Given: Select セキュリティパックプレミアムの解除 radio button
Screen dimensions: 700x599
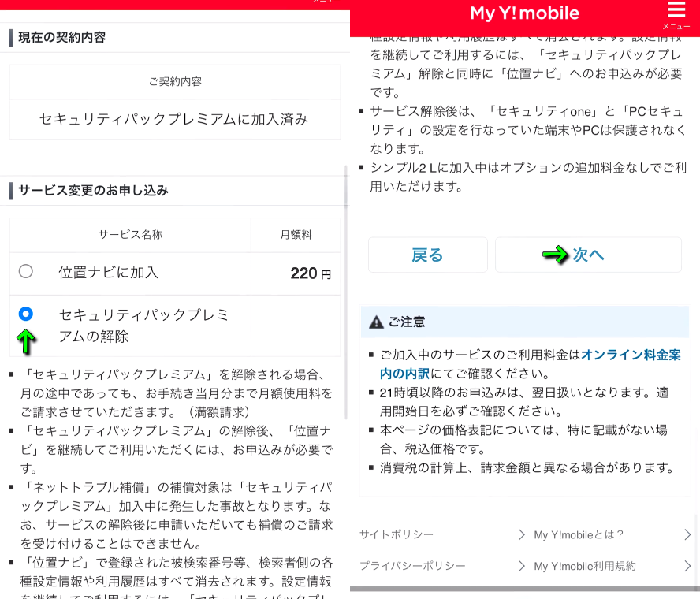Looking at the screenshot, I should (x=26, y=314).
